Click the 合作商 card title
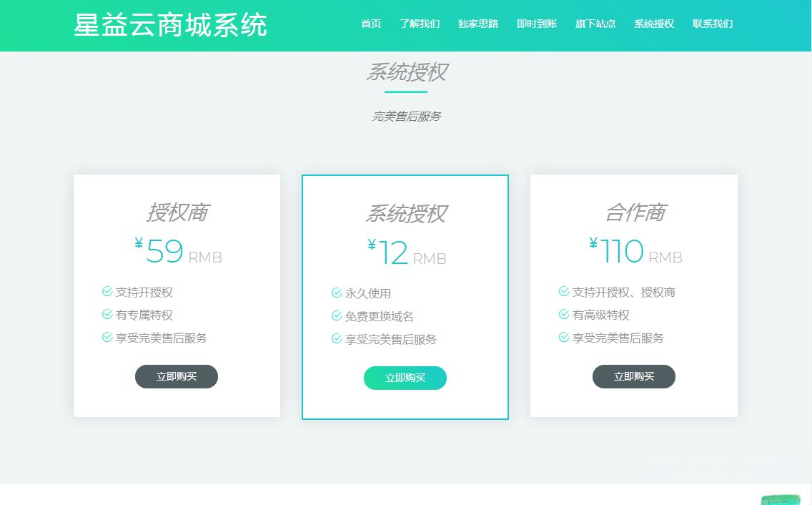 [635, 212]
